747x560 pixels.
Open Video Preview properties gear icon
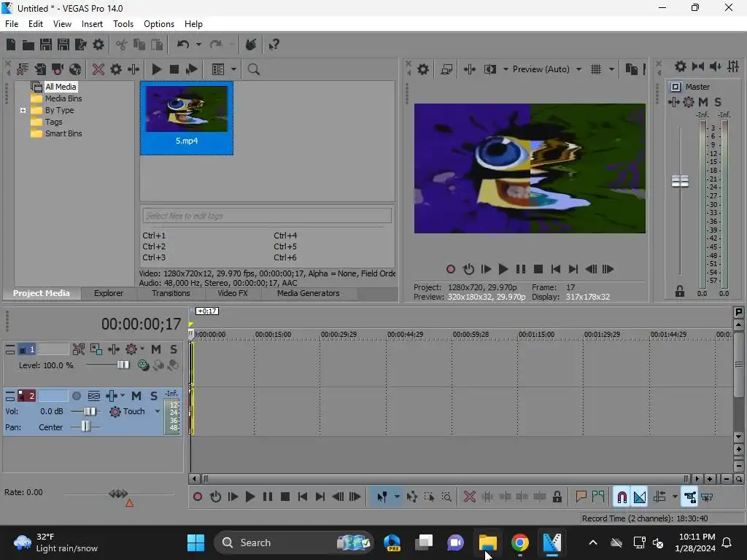422,69
